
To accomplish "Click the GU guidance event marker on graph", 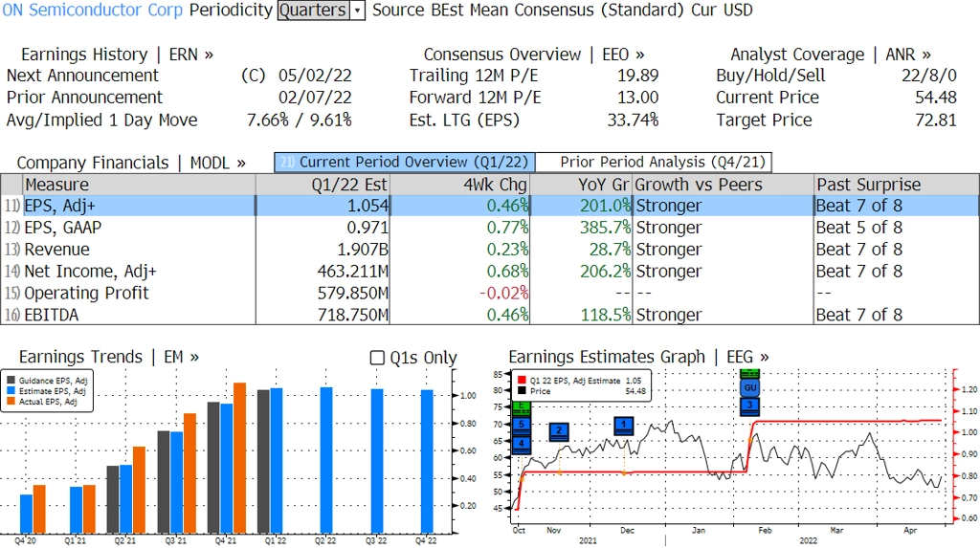I will click(x=750, y=388).
